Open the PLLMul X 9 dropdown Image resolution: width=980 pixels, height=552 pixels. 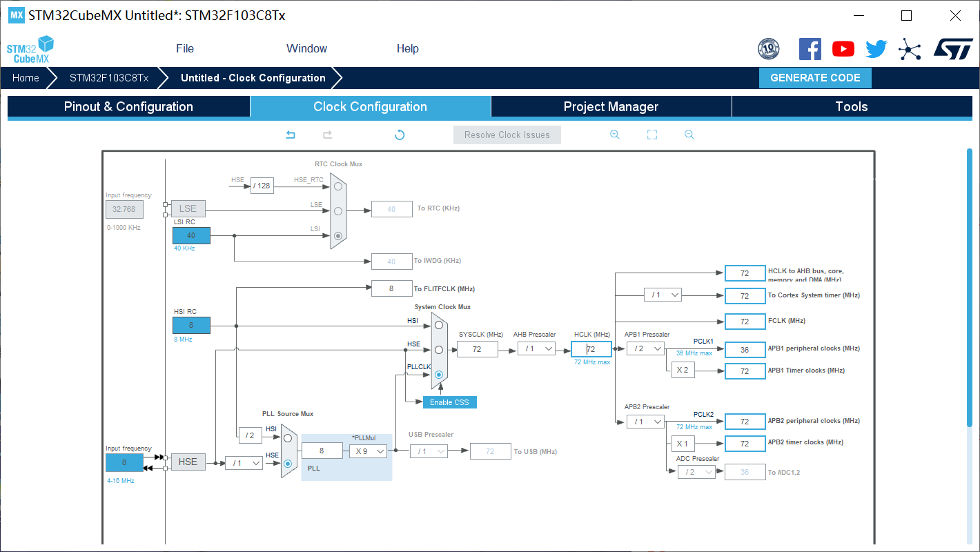click(x=368, y=451)
